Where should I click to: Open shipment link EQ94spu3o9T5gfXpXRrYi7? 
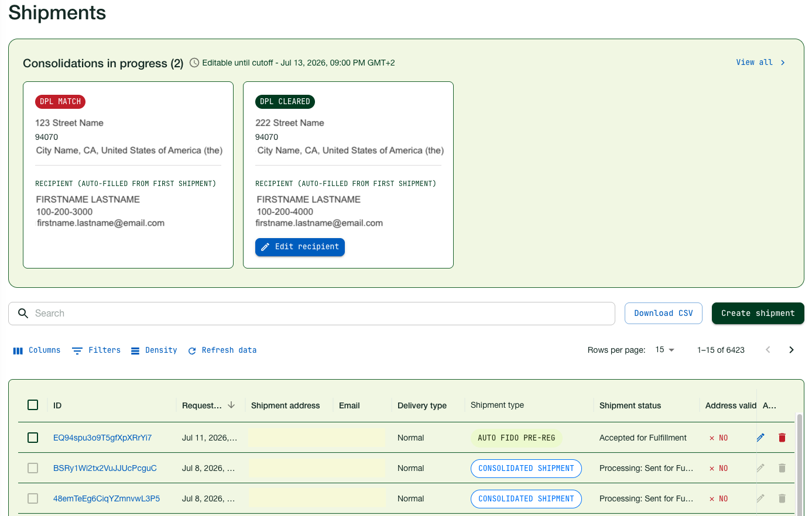click(102, 438)
